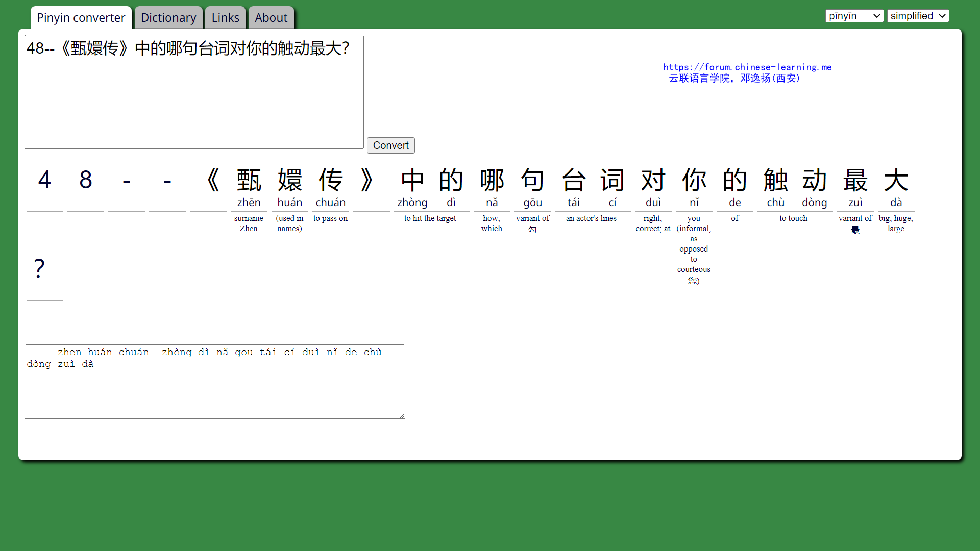
Task: Click the character 大 in the results
Action: tap(896, 180)
